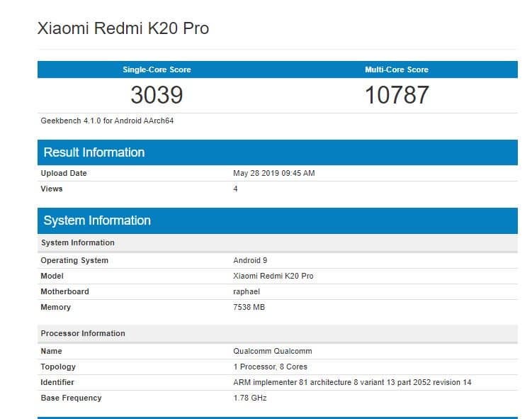The image size is (532, 419).
Task: Click the multi-core score value 10787
Action: tap(397, 95)
